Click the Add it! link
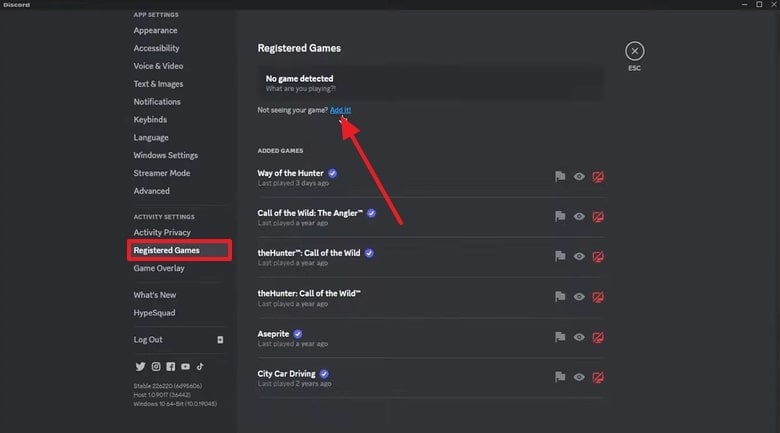The image size is (780, 433). point(340,110)
